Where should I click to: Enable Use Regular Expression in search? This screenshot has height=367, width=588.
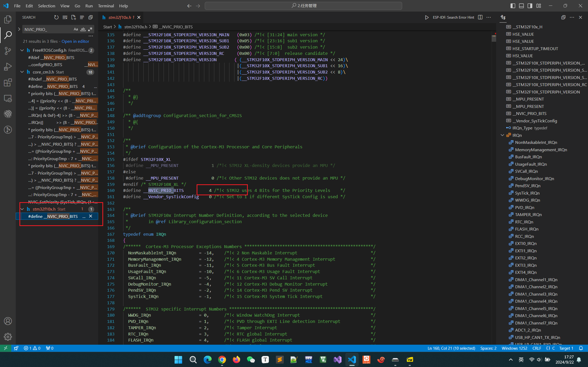(90, 29)
